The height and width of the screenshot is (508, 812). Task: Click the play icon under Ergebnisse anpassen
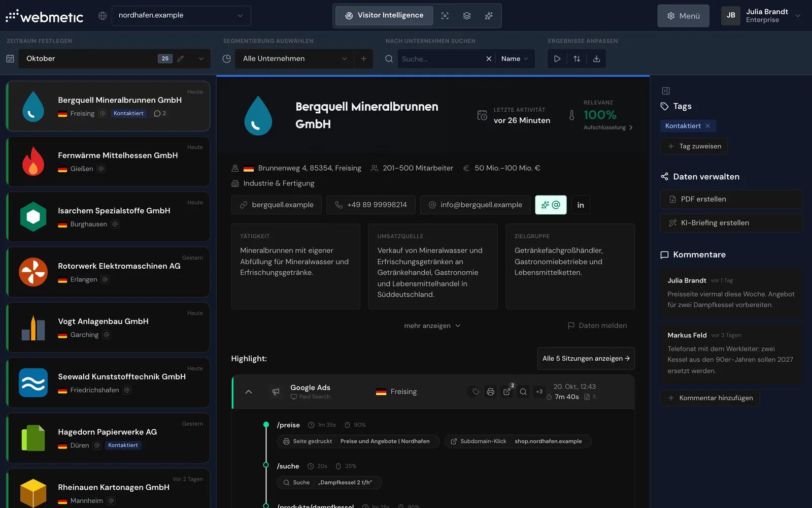[x=557, y=59]
